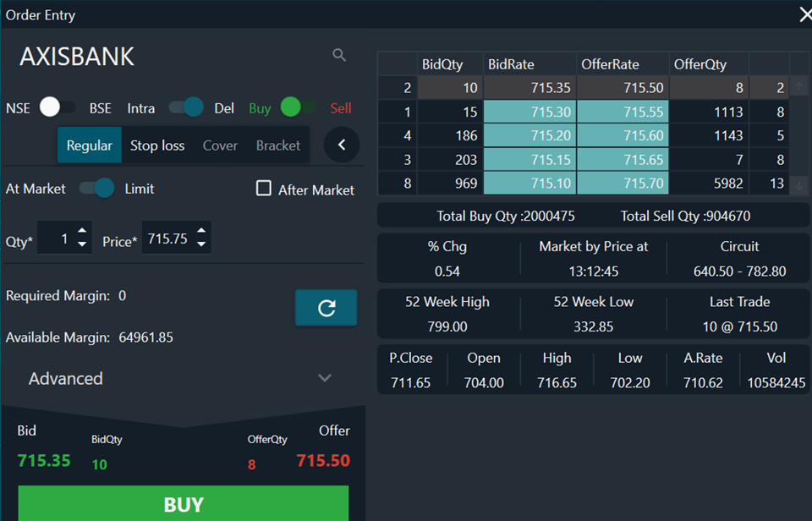Click the Last Trade value 10 @ 715.50
The width and height of the screenshot is (812, 521).
point(739,326)
